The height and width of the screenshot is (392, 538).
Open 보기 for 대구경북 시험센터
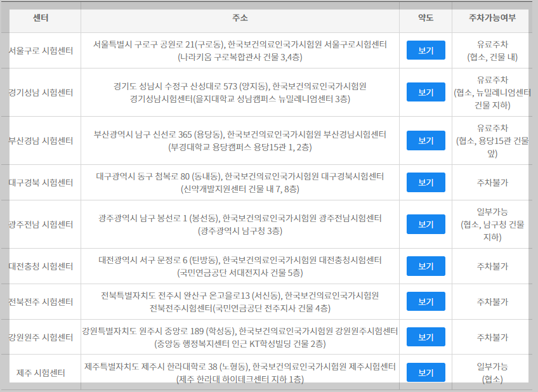(426, 183)
